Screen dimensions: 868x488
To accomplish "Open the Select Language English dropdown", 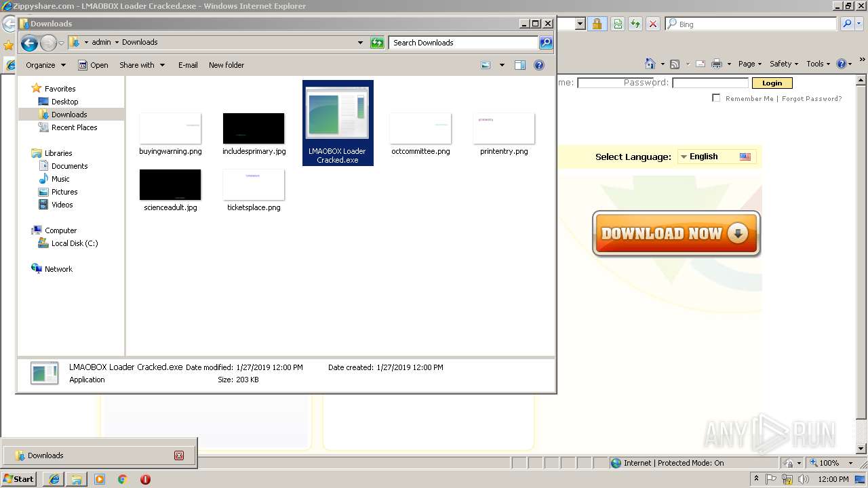I will pyautogui.click(x=716, y=157).
